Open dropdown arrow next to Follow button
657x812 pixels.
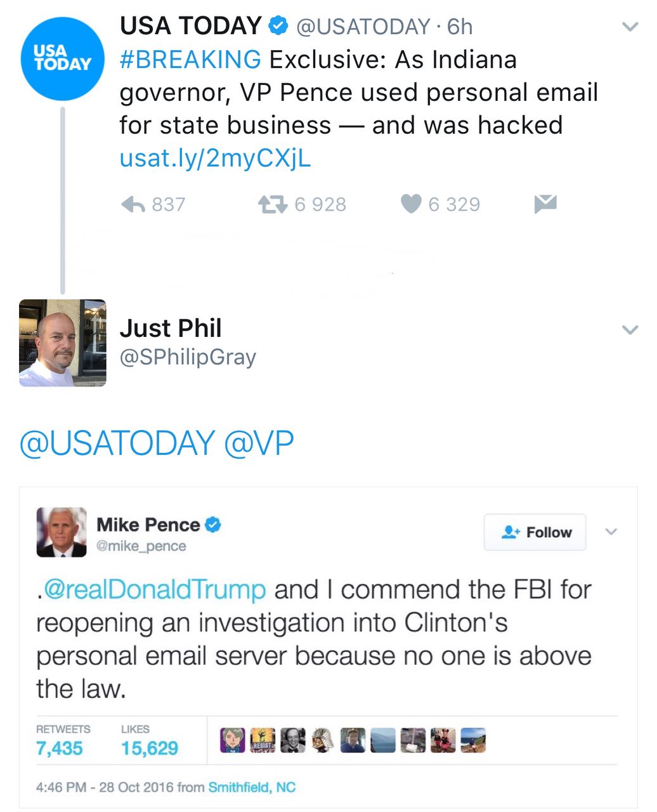coord(611,532)
